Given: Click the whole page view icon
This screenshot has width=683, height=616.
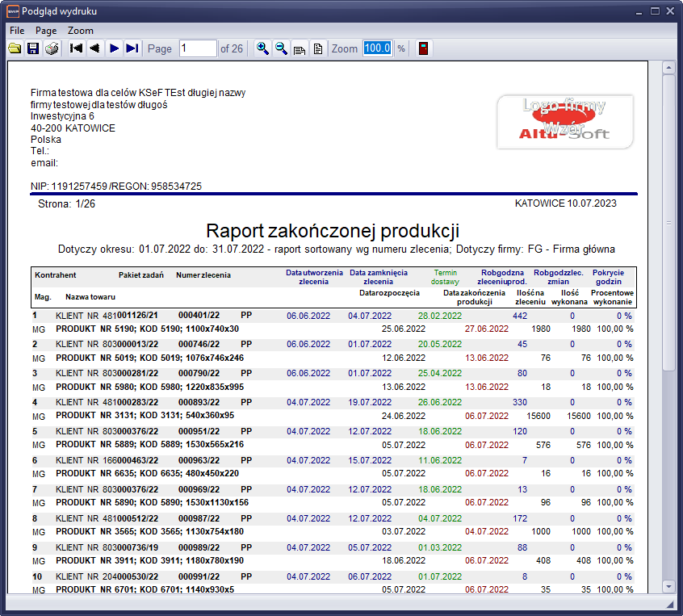Looking at the screenshot, I should [318, 48].
